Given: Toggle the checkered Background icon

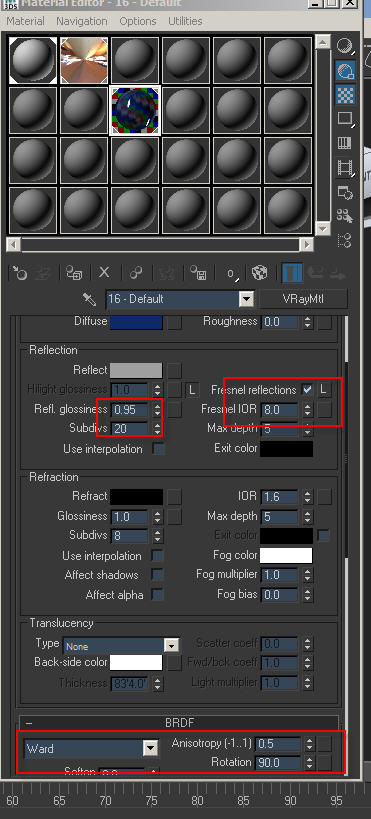Looking at the screenshot, I should [x=345, y=95].
